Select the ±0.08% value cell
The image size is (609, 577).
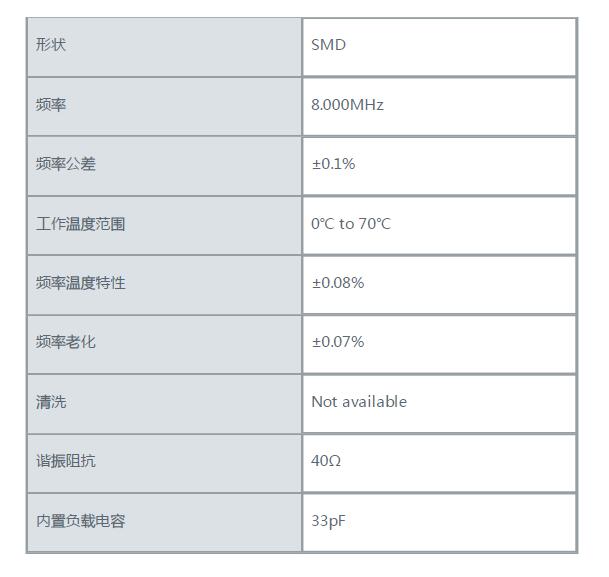338,283
